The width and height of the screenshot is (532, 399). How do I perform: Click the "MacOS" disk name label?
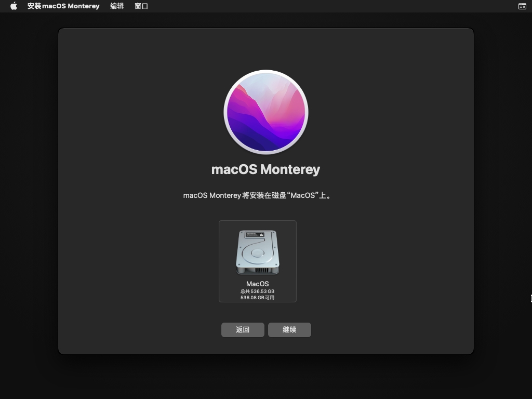[258, 284]
